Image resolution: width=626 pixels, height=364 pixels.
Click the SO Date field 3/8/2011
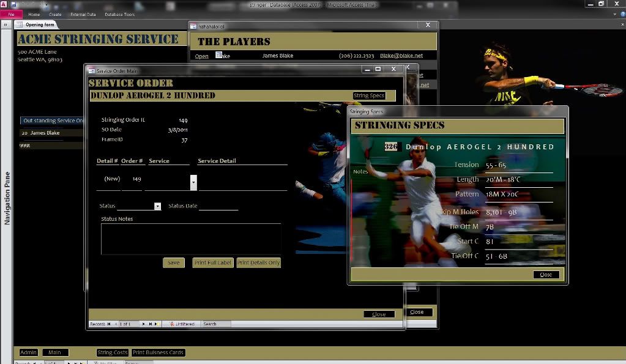[177, 130]
